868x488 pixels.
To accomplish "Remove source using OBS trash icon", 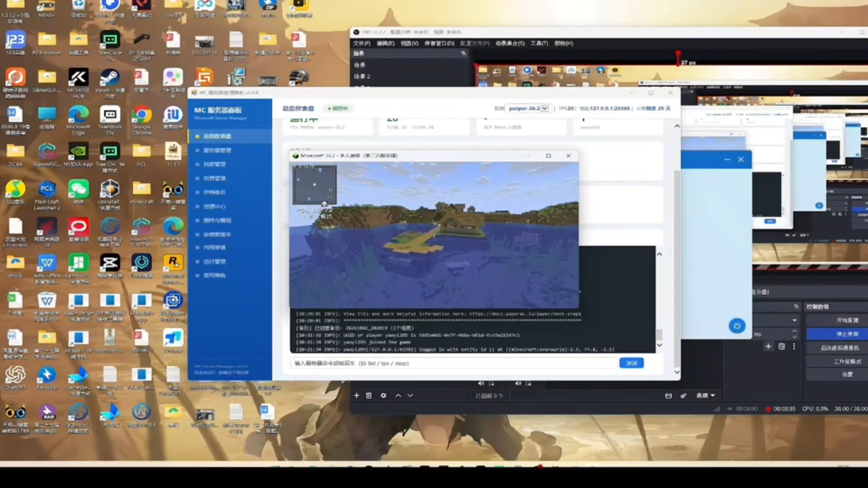I will point(369,395).
